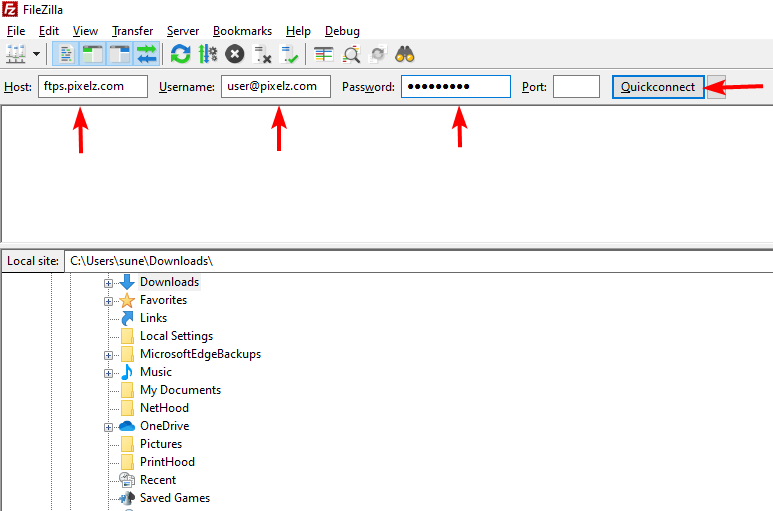Select the Local Settings folder

[176, 336]
